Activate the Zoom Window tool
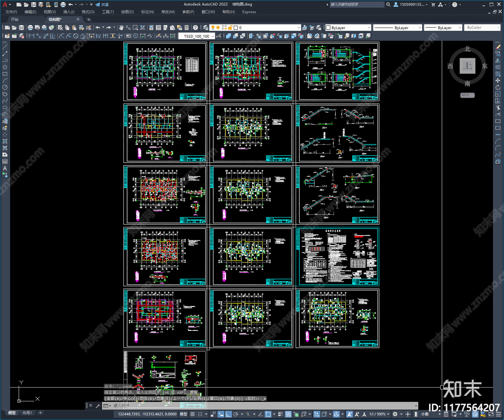The height and width of the screenshot is (420, 504). [x=135, y=28]
